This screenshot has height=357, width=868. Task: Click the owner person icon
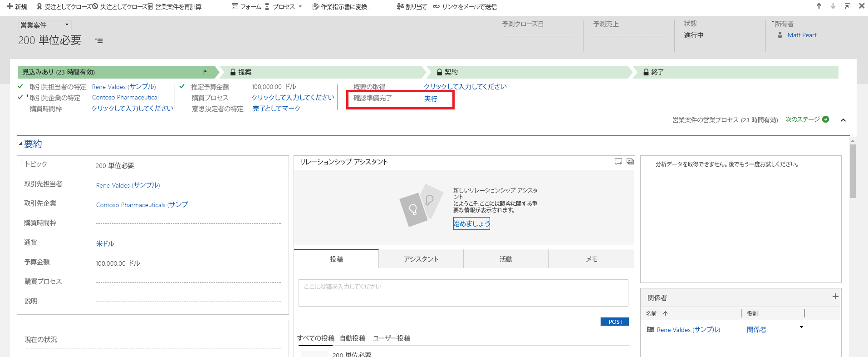point(780,35)
